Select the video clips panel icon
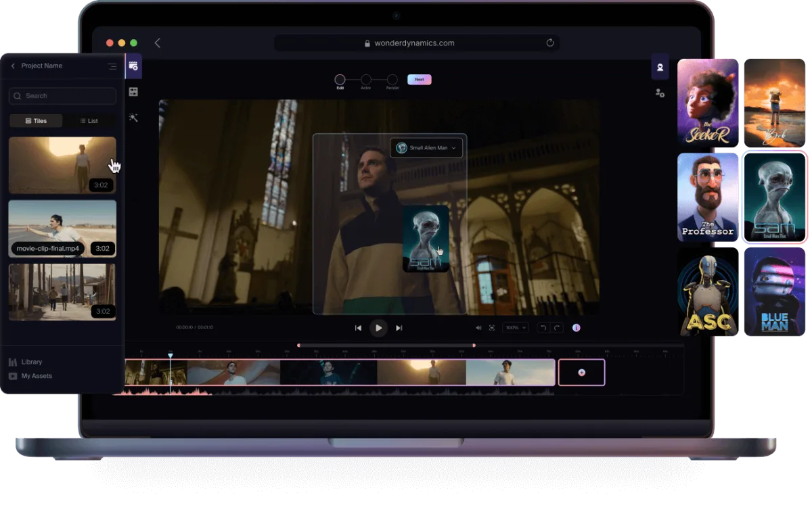The image size is (812, 528). [133, 66]
